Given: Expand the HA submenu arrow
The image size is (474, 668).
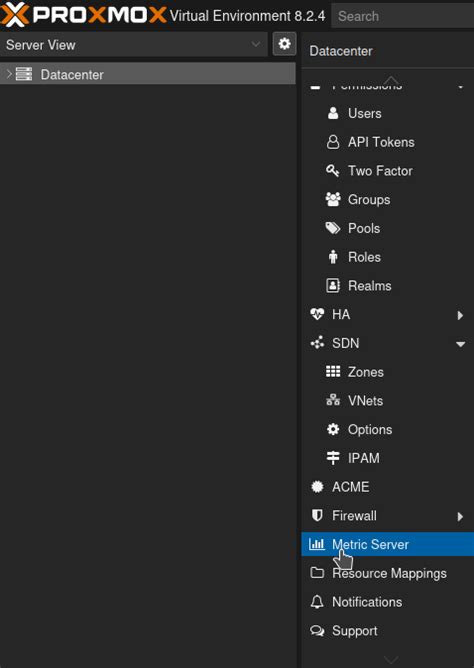Looking at the screenshot, I should point(460,315).
